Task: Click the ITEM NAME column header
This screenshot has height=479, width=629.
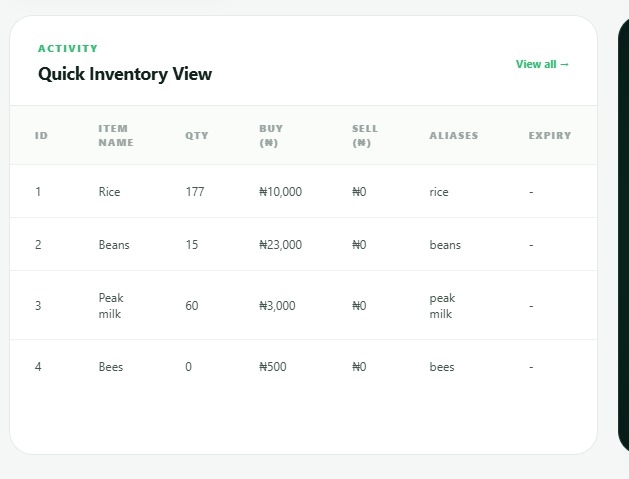Action: coord(116,136)
